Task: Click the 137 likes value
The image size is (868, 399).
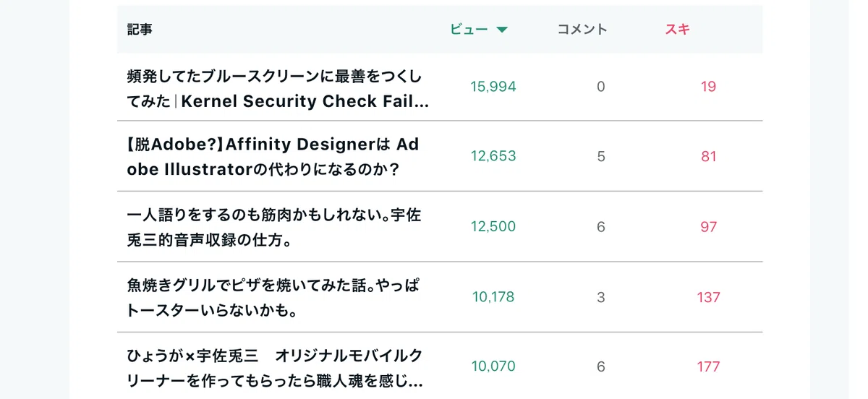Action: click(x=708, y=297)
